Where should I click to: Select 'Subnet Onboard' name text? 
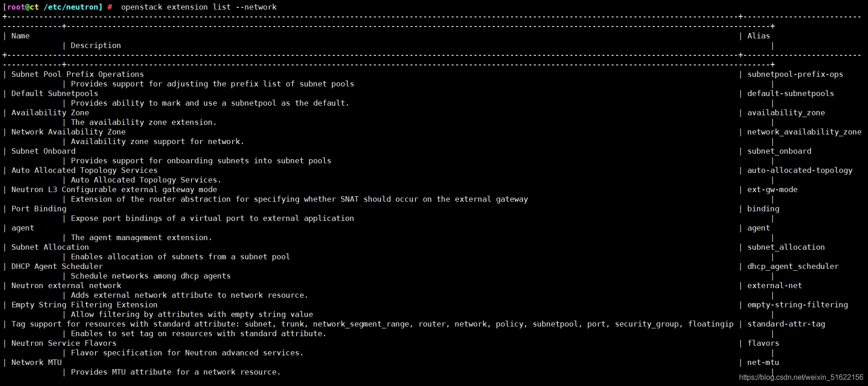43,151
